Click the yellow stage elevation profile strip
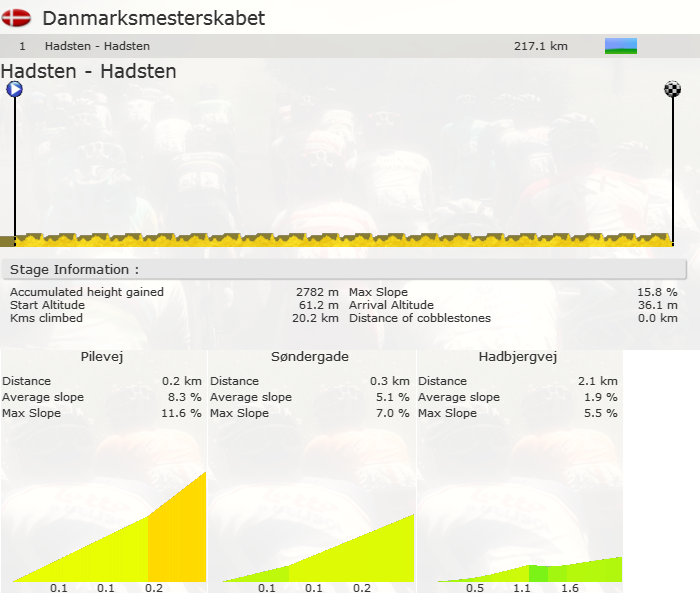The width and height of the screenshot is (700, 613). [x=340, y=240]
